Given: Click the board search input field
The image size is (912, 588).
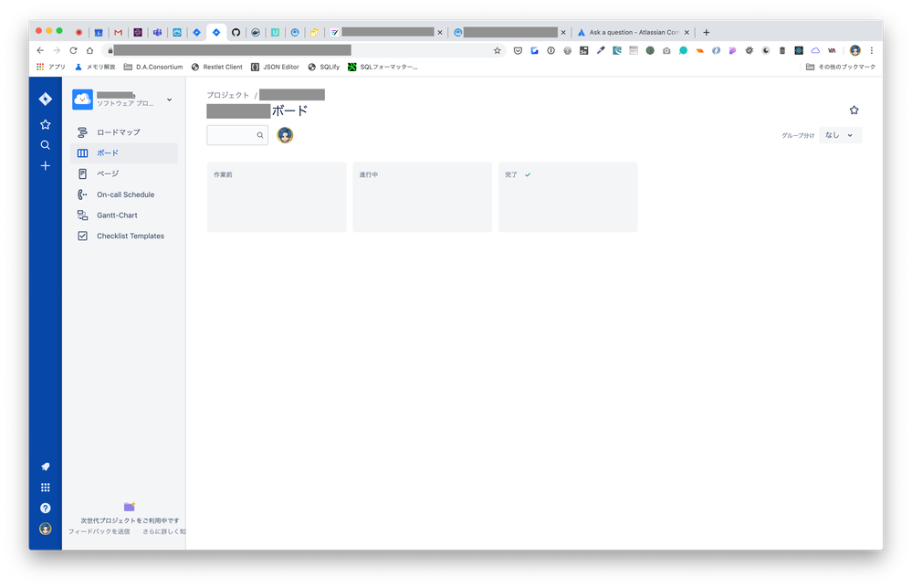Looking at the screenshot, I should click(237, 135).
